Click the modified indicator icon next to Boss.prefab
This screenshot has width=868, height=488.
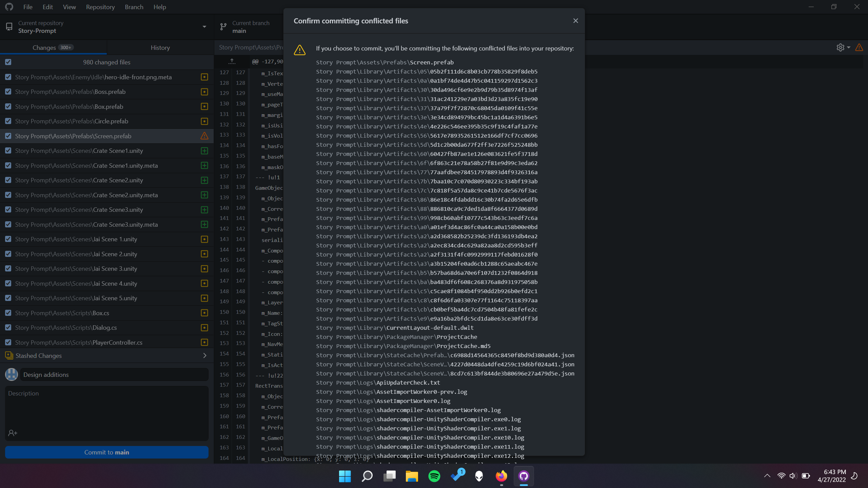point(204,91)
